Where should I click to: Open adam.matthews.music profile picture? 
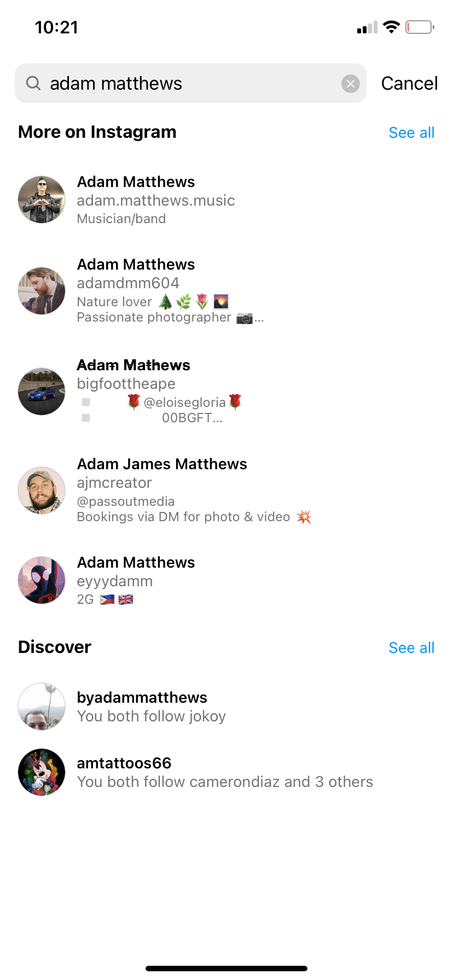(42, 200)
